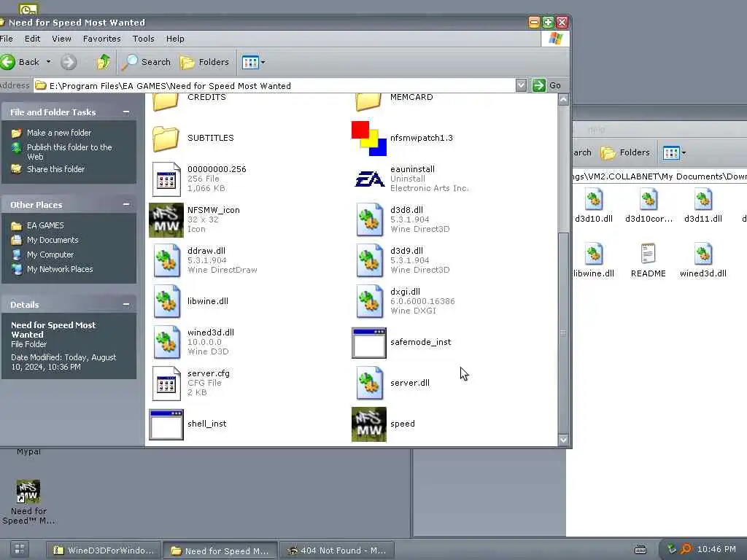Click the Up one level toolbar icon
Screen dimensions: 747x560
click(x=104, y=62)
